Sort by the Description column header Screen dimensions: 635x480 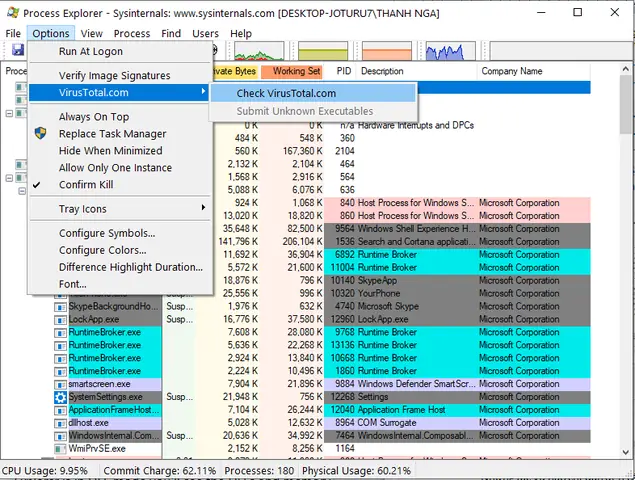pyautogui.click(x=417, y=71)
